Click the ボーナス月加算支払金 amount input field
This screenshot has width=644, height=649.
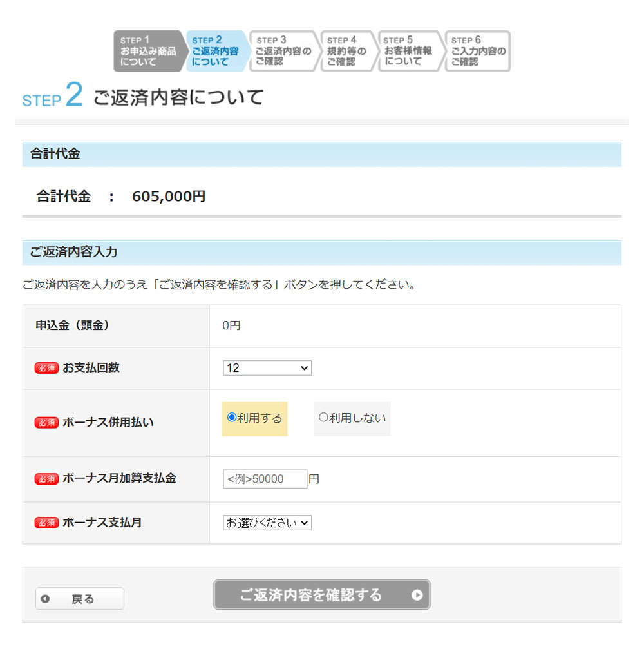[x=265, y=479]
